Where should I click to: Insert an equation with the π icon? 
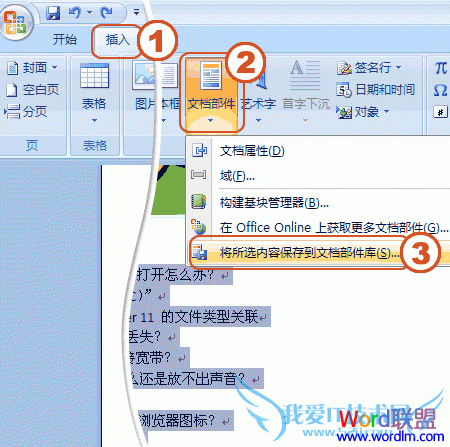440,68
